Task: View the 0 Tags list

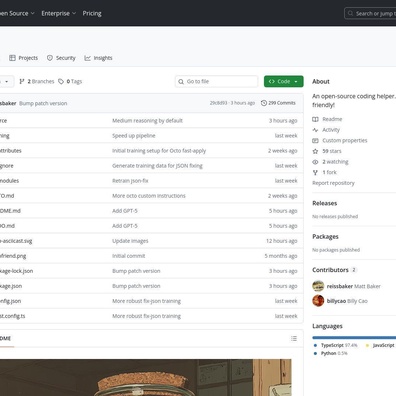Action: [70, 81]
